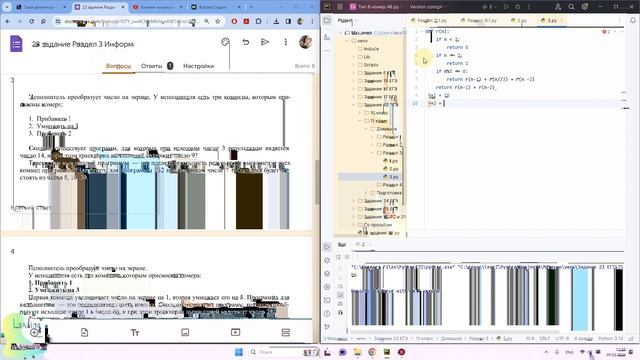Select Вопросы tab in Google Forms

point(118,66)
